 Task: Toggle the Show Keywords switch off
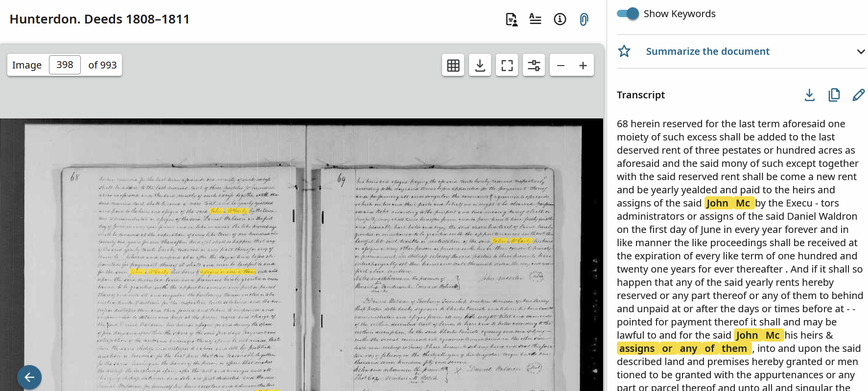tap(628, 14)
